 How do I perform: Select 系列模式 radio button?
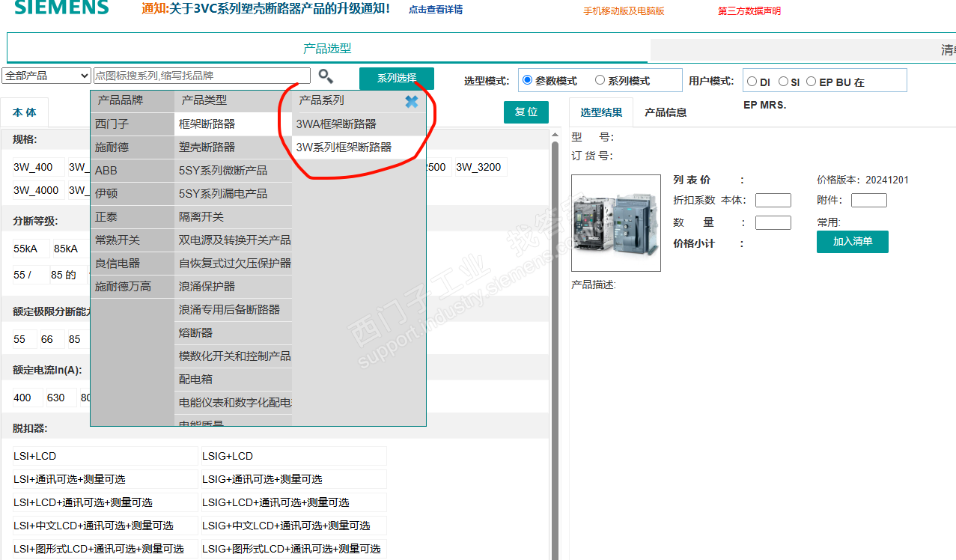[600, 80]
